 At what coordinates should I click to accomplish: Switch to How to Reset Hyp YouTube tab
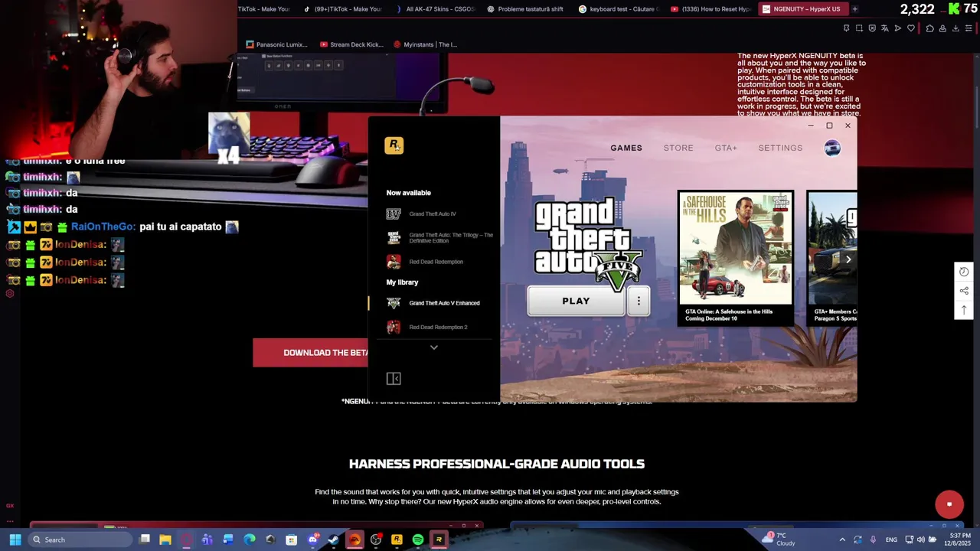pyautogui.click(x=710, y=9)
